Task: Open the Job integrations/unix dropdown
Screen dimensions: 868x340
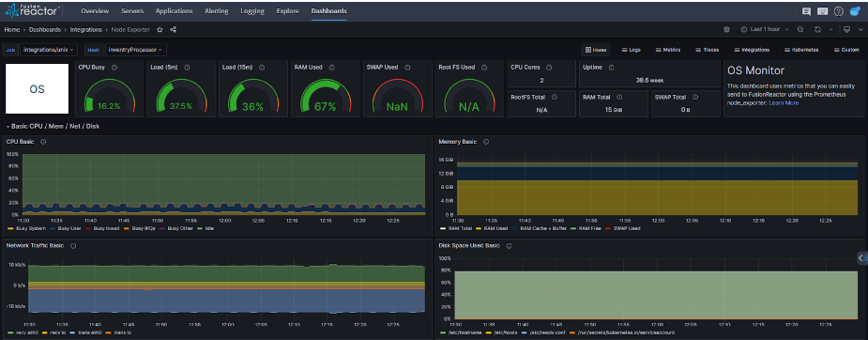Action: (49, 50)
